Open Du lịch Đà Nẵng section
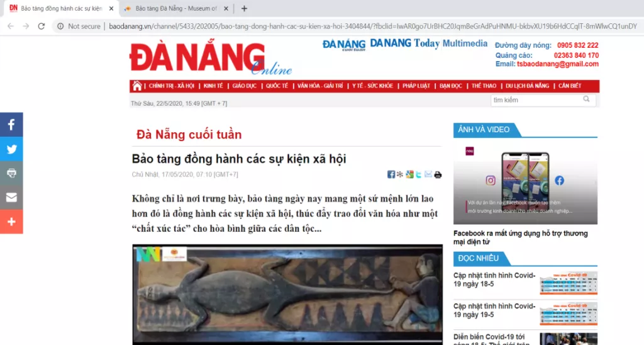644x345 pixels. coord(528,86)
